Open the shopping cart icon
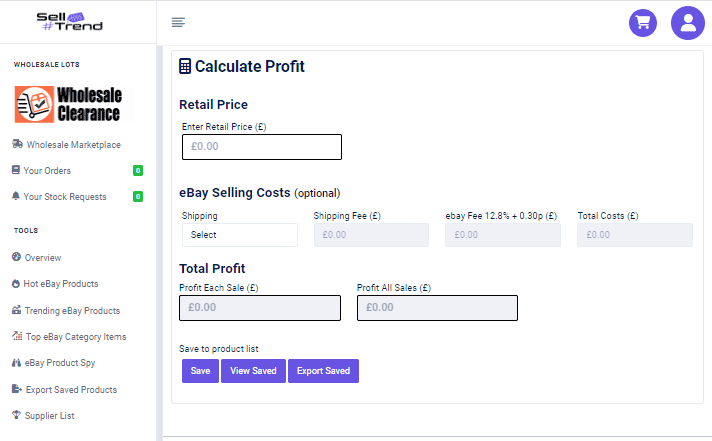 point(643,23)
